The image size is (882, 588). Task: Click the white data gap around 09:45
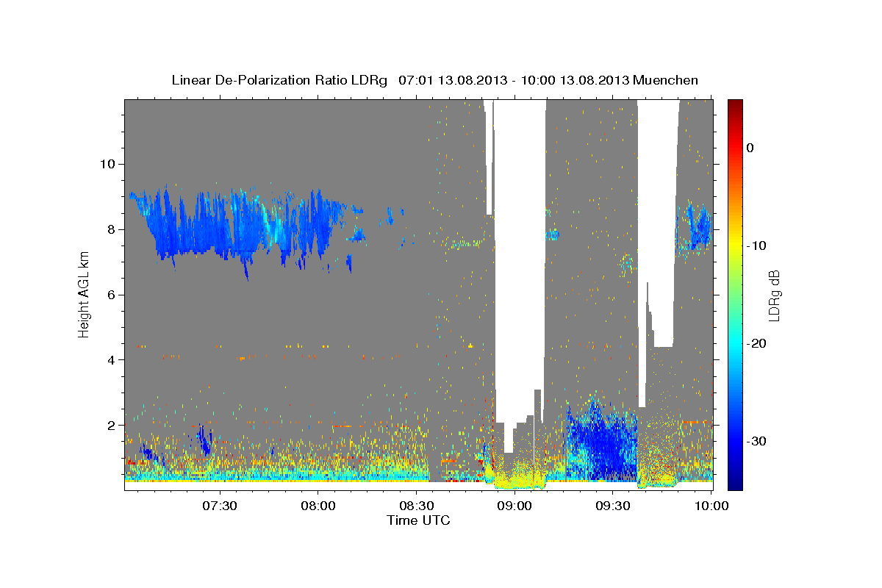point(658,220)
